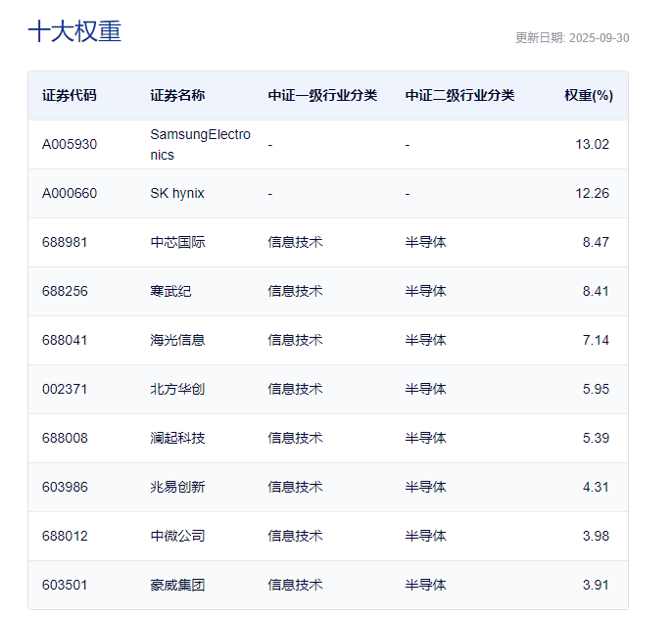672x617 pixels.
Task: Click 半导体 in the 兆易创新 row
Action: (425, 487)
